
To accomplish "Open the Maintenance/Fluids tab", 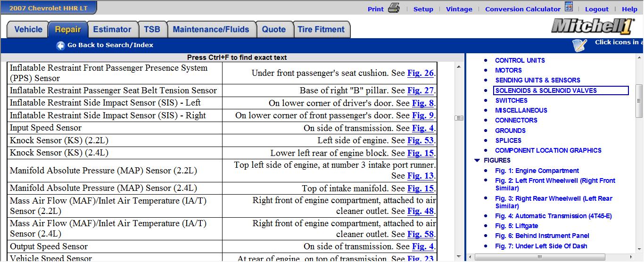I will click(x=211, y=29).
